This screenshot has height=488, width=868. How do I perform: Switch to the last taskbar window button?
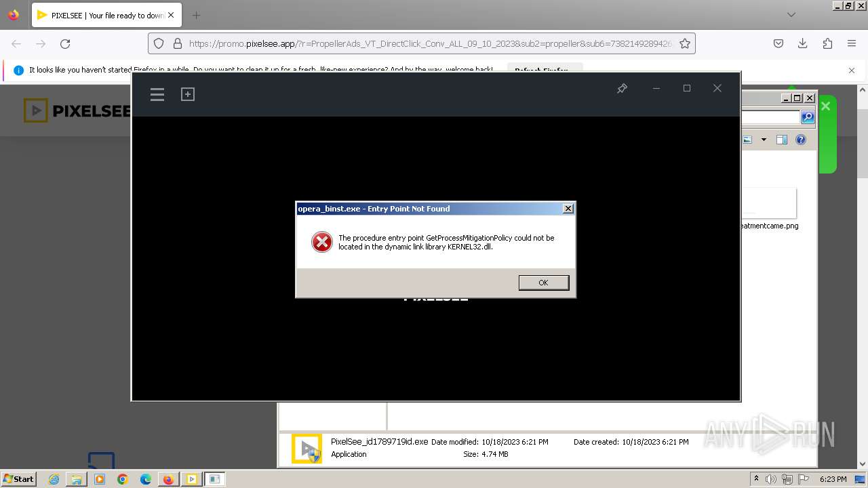coord(215,479)
